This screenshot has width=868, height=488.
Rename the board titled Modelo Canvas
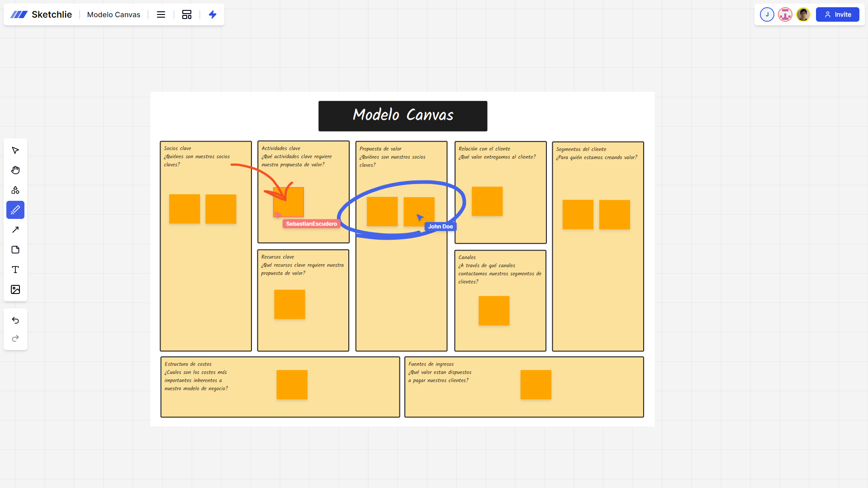coord(114,14)
